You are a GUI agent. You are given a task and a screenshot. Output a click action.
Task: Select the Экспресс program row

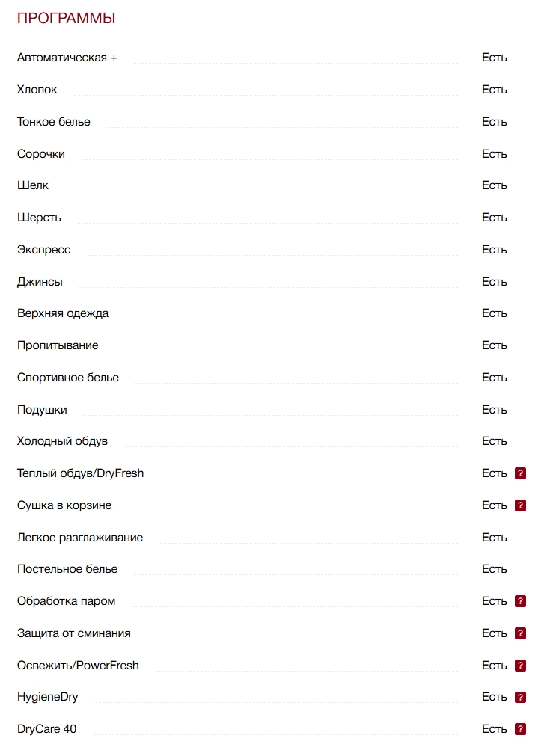pos(43,250)
